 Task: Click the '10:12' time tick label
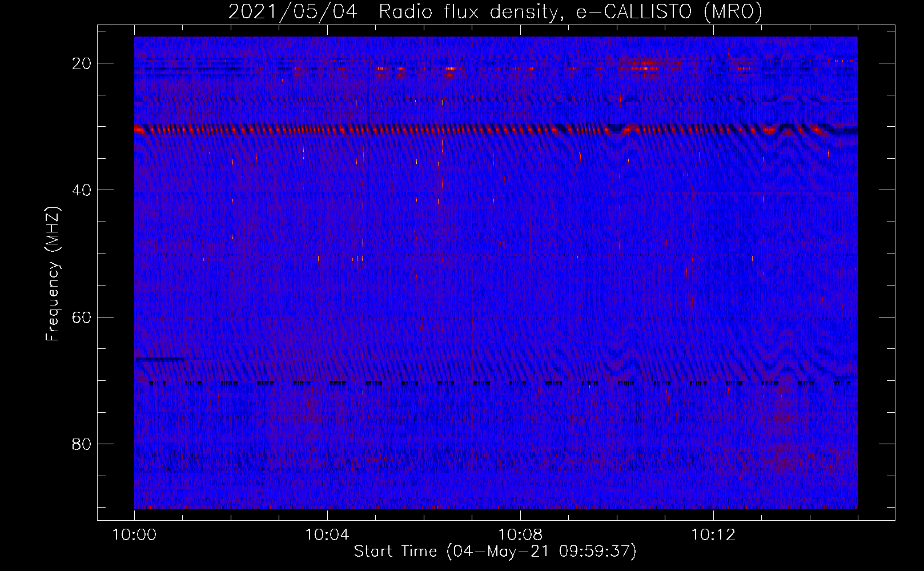(713, 535)
